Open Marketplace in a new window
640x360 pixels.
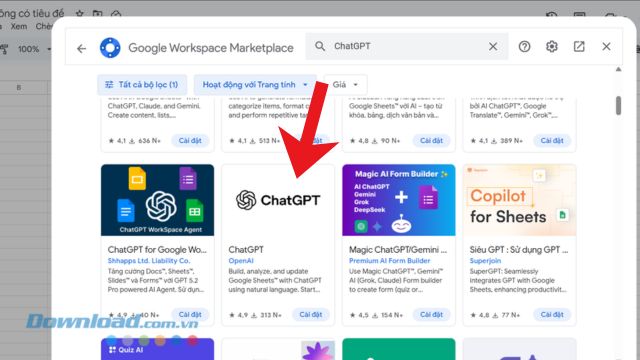coord(579,47)
